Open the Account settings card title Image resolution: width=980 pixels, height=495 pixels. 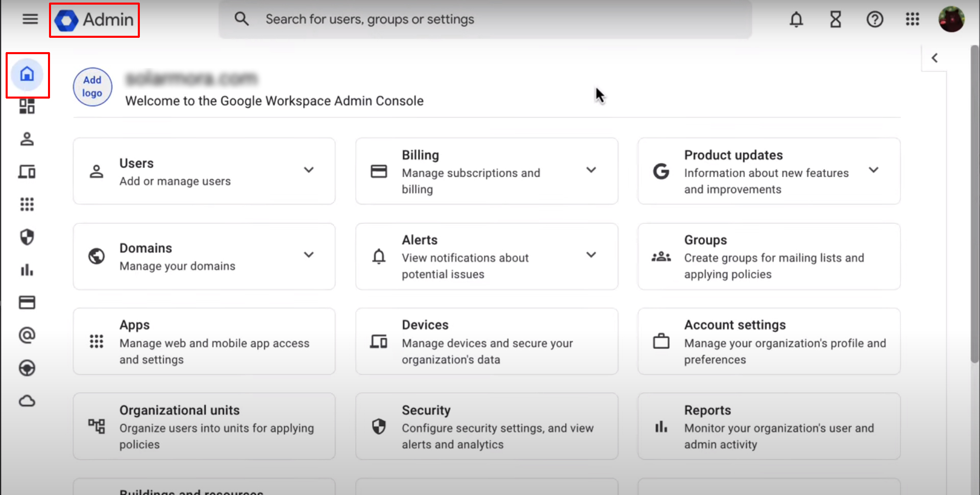(735, 325)
